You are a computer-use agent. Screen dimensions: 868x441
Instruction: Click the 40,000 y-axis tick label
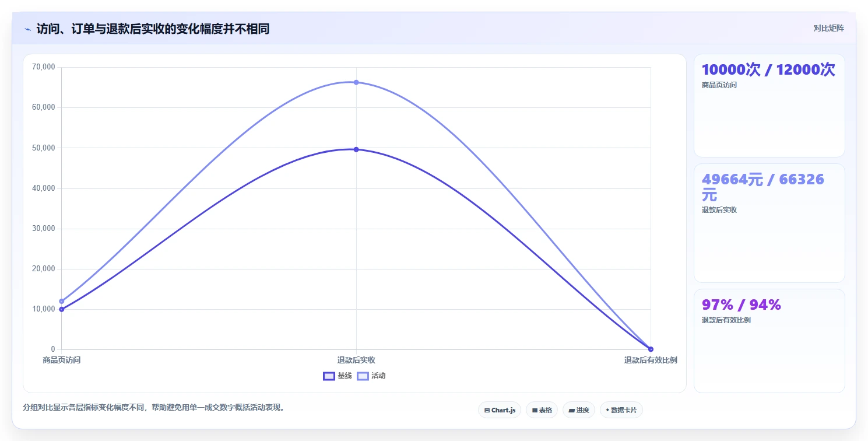pyautogui.click(x=44, y=188)
